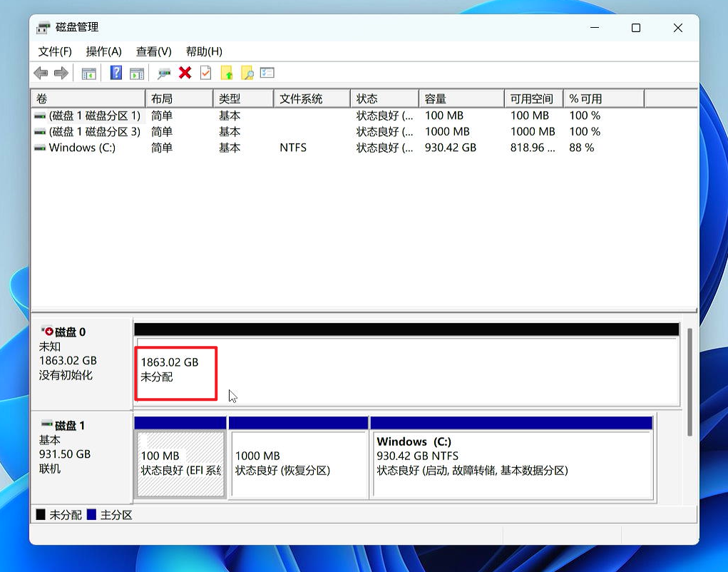Screen dimensions: 728x572
Task: Minimize the 磁盘管理 window
Action: tap(595, 27)
